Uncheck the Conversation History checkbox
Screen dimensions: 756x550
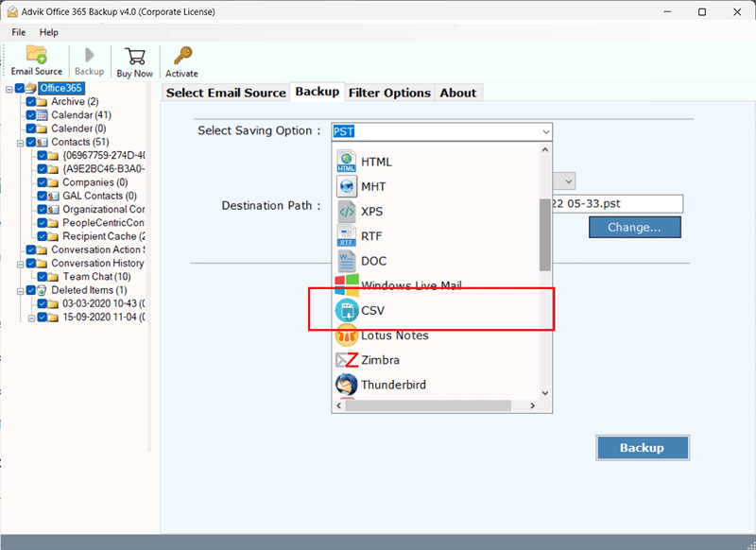point(31,264)
